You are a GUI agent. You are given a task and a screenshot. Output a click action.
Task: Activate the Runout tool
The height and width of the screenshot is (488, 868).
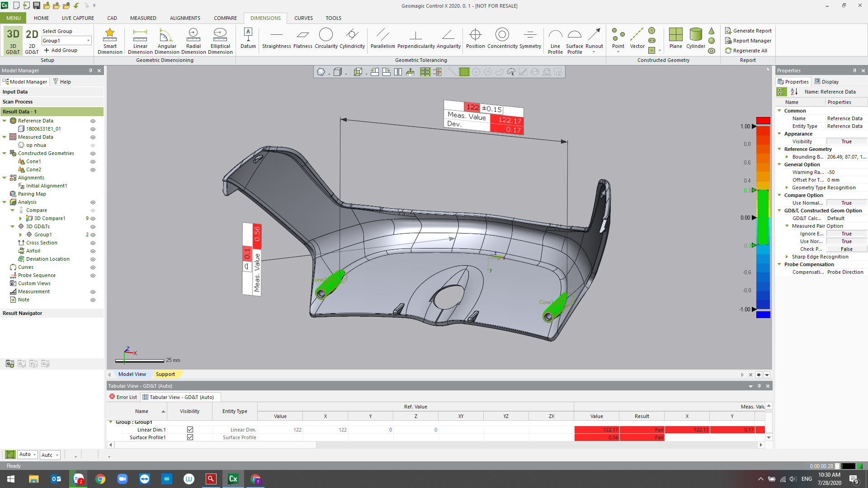tap(594, 41)
